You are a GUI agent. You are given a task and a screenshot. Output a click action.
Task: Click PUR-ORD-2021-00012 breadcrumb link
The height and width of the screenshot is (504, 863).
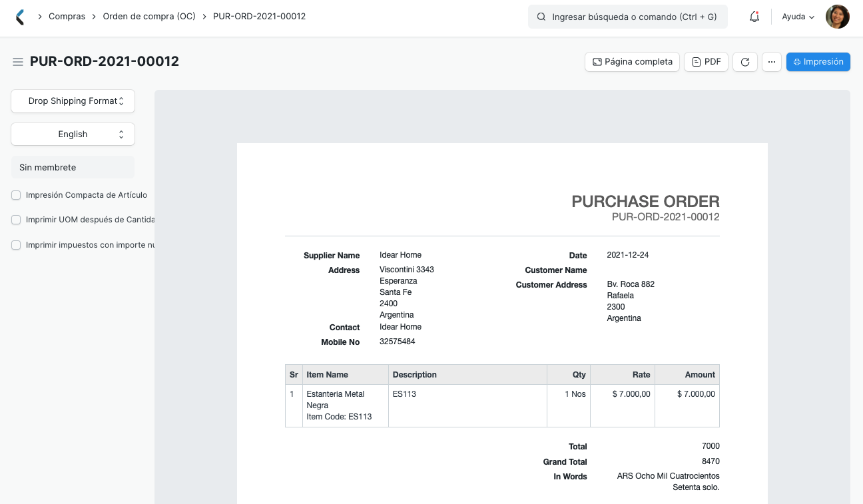coord(259,16)
